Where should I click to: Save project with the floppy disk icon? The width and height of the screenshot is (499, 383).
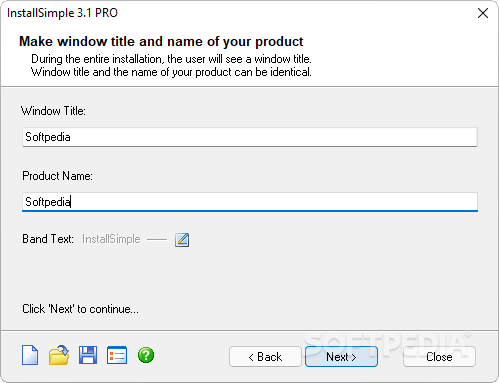88,355
